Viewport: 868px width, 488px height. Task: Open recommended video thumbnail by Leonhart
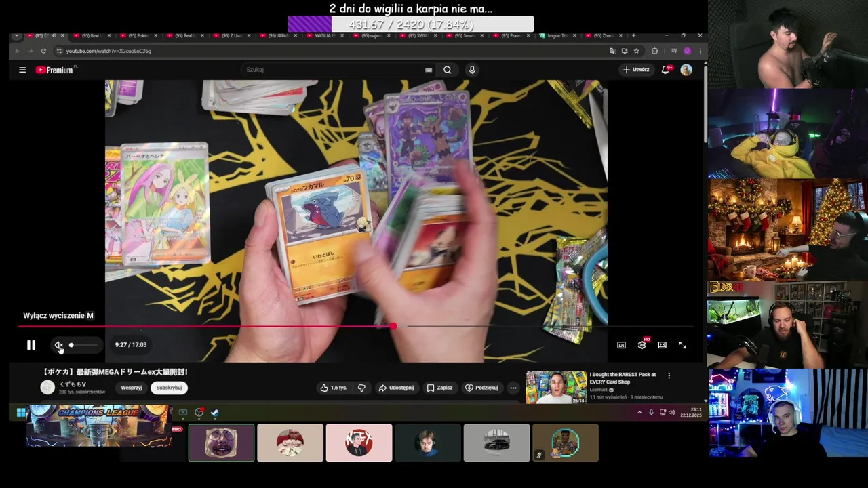click(x=556, y=387)
